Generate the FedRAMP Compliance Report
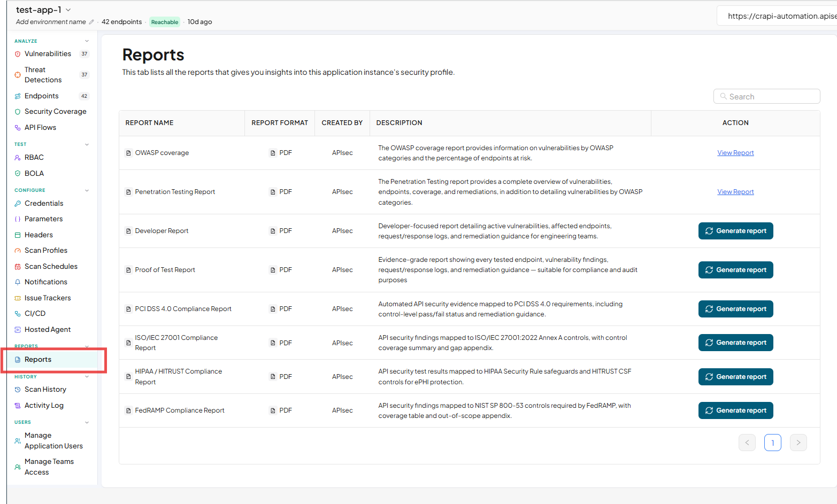Viewport: 837px width, 504px height. 735,410
